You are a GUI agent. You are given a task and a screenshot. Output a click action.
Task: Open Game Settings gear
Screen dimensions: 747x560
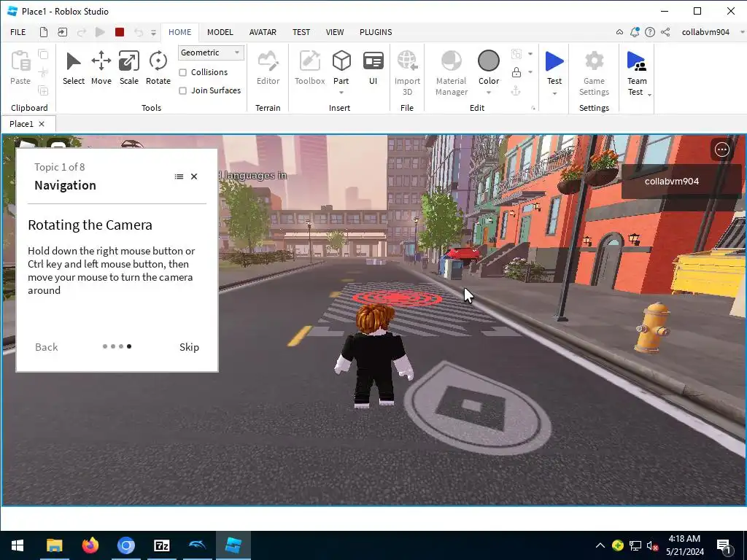tap(594, 72)
